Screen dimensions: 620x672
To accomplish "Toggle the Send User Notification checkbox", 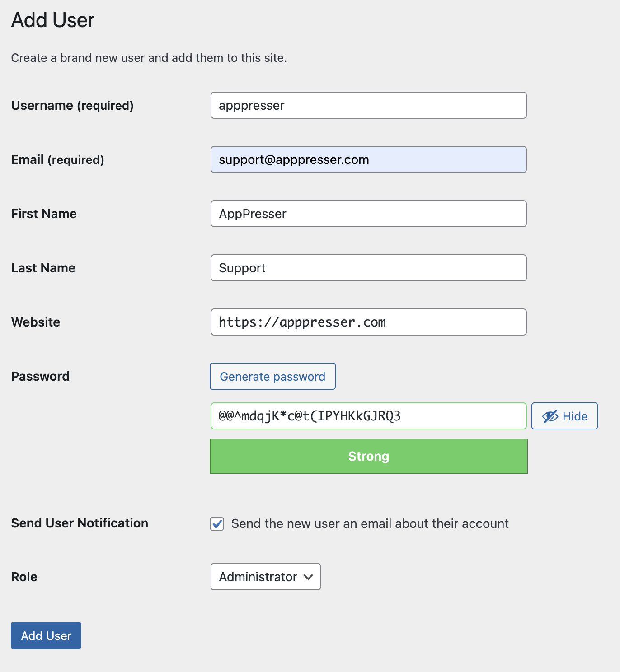I will 217,524.
